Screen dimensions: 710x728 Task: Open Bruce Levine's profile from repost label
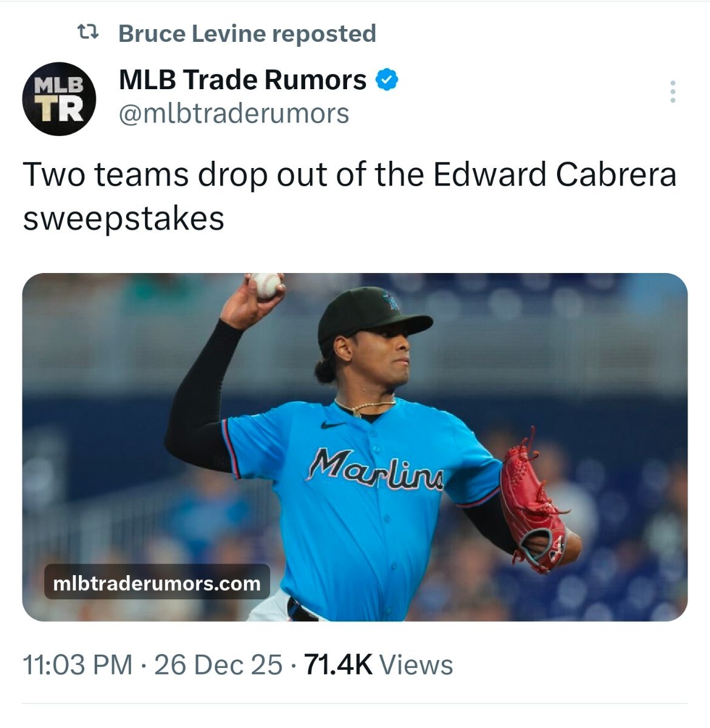192,33
